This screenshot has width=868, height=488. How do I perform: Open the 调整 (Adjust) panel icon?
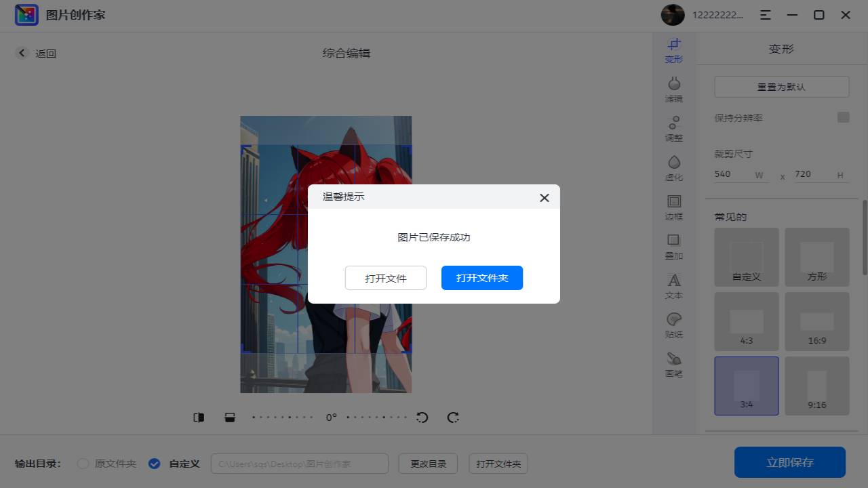673,129
